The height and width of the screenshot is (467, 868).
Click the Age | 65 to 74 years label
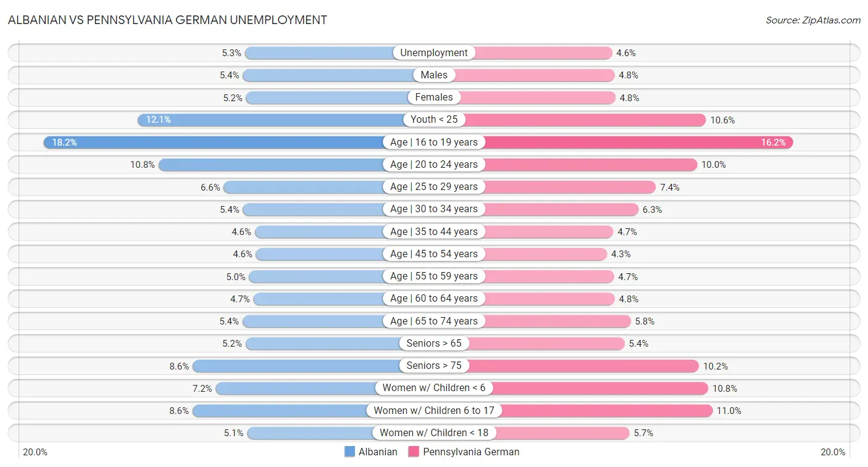coord(434,321)
